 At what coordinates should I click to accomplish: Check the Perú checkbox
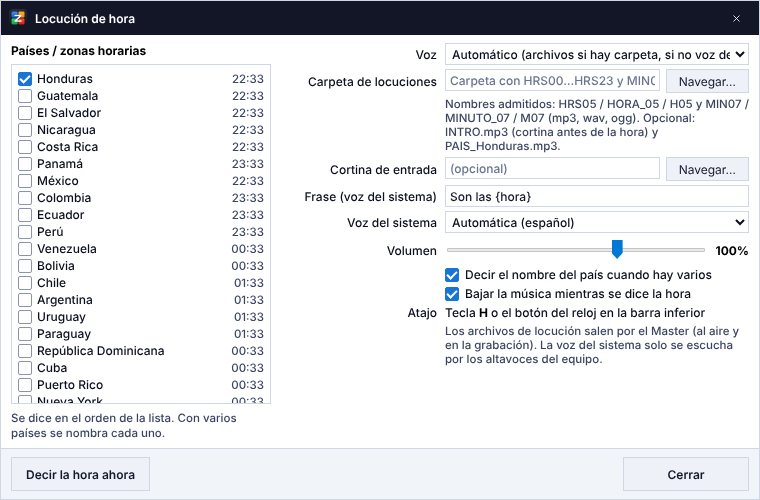25,232
